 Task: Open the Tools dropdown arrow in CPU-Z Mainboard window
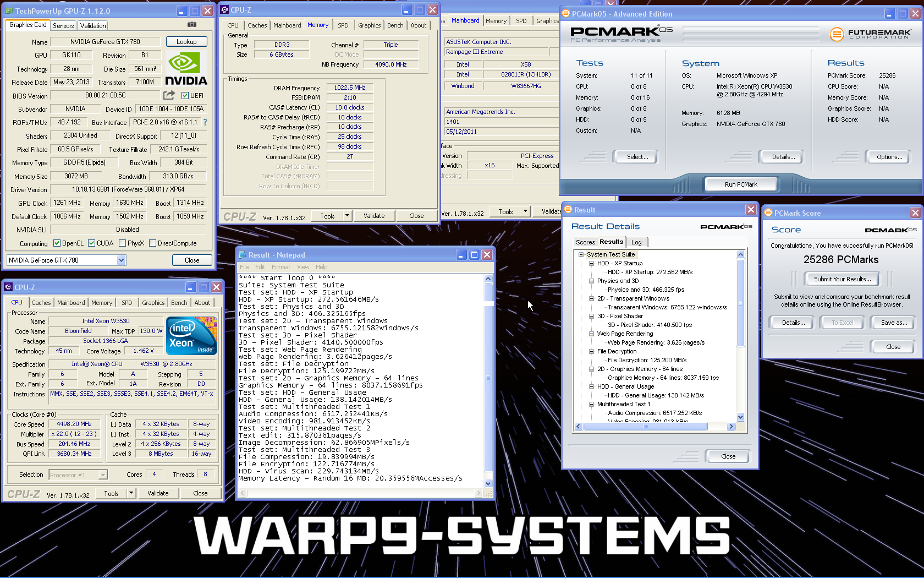click(525, 211)
